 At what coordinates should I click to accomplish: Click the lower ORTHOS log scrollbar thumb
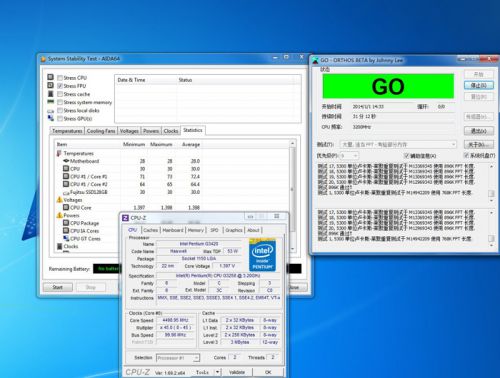[491, 238]
